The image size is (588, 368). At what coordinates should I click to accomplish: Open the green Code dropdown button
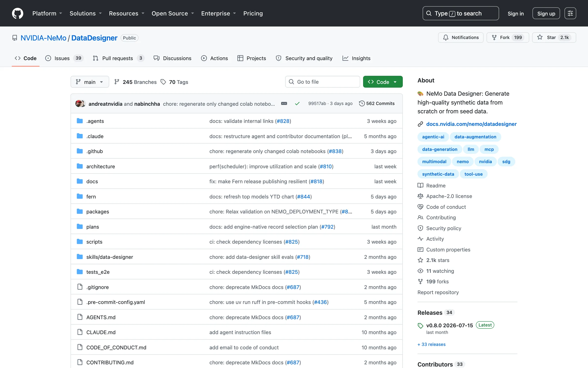(383, 82)
